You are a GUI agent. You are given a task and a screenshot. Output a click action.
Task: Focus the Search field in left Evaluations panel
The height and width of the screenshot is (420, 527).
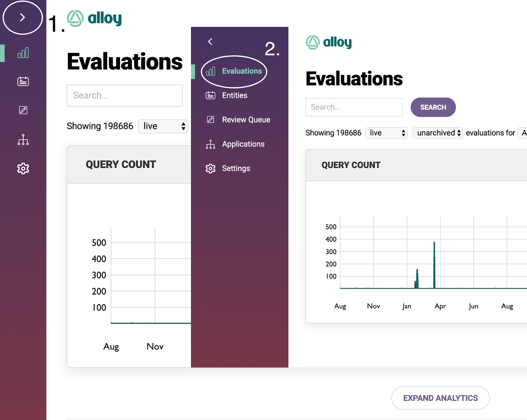125,95
